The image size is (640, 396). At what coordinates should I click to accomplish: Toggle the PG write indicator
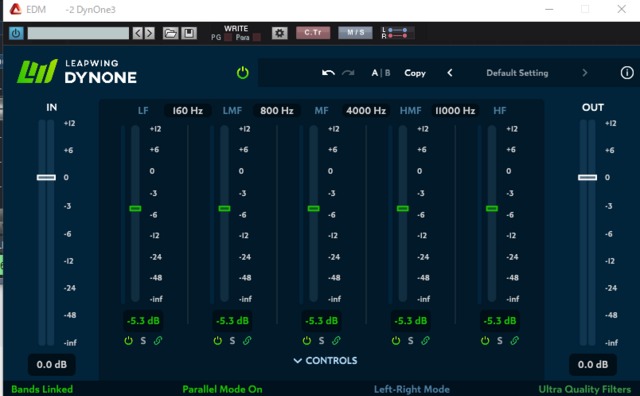pos(228,38)
